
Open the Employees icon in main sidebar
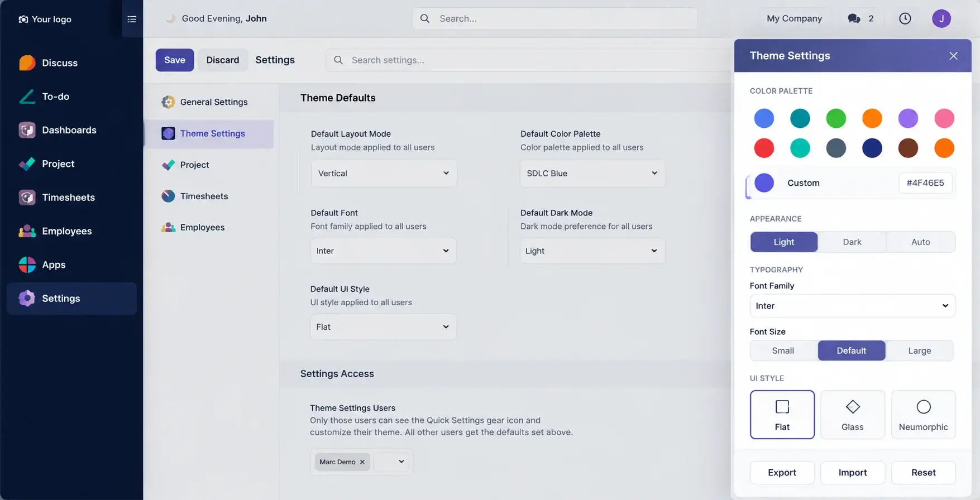point(27,231)
